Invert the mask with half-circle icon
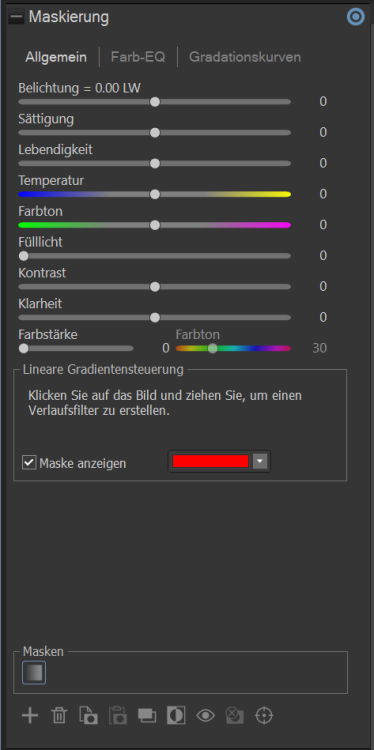Image resolution: width=374 pixels, height=750 pixels. click(x=176, y=716)
